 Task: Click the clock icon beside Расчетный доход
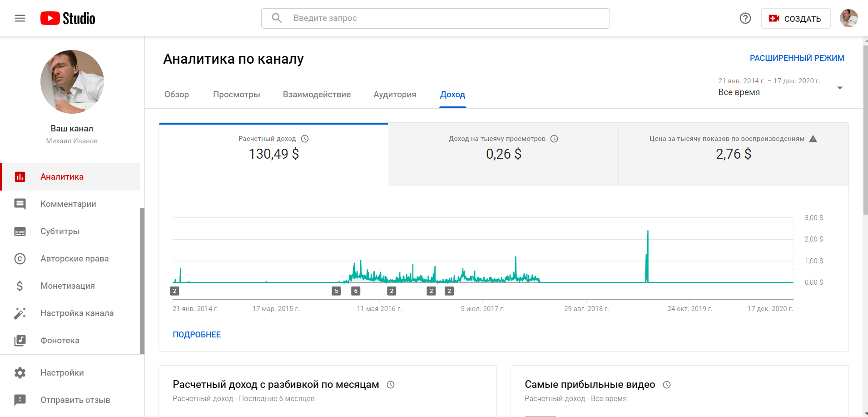coord(305,139)
